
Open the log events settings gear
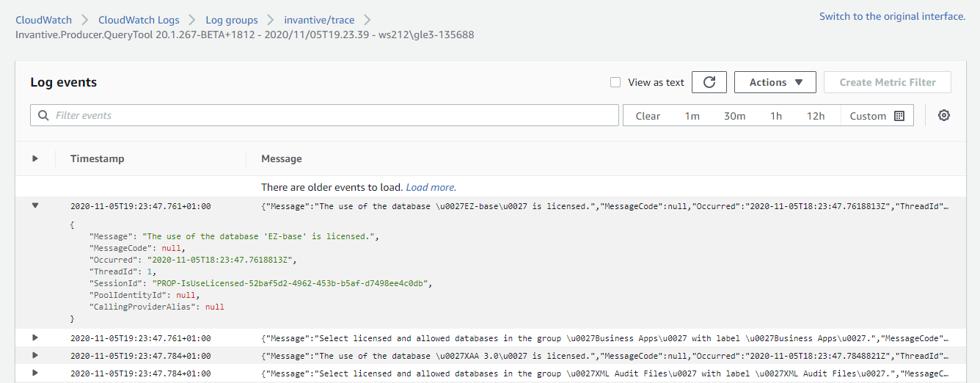coord(944,115)
